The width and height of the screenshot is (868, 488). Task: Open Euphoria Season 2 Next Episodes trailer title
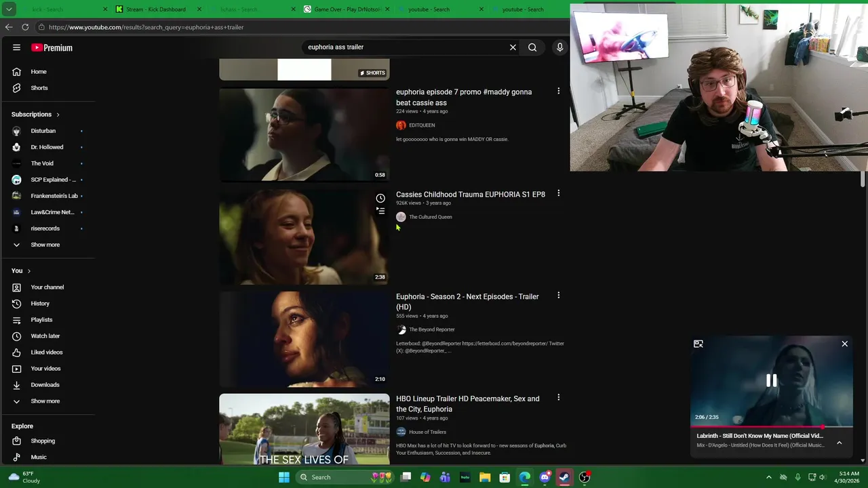coord(467,302)
